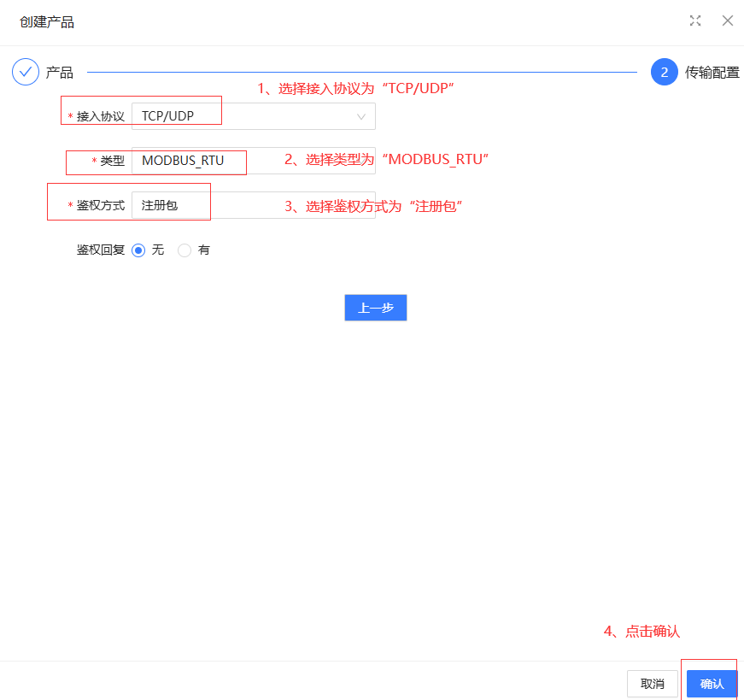Click the 取消 button

652,684
